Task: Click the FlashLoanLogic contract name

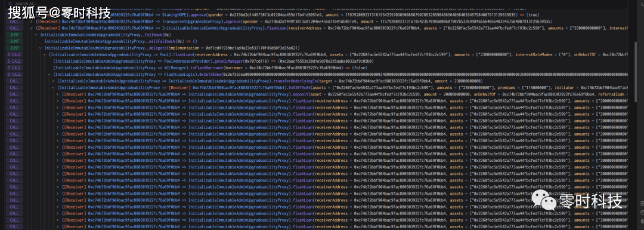Action: tap(180, 74)
